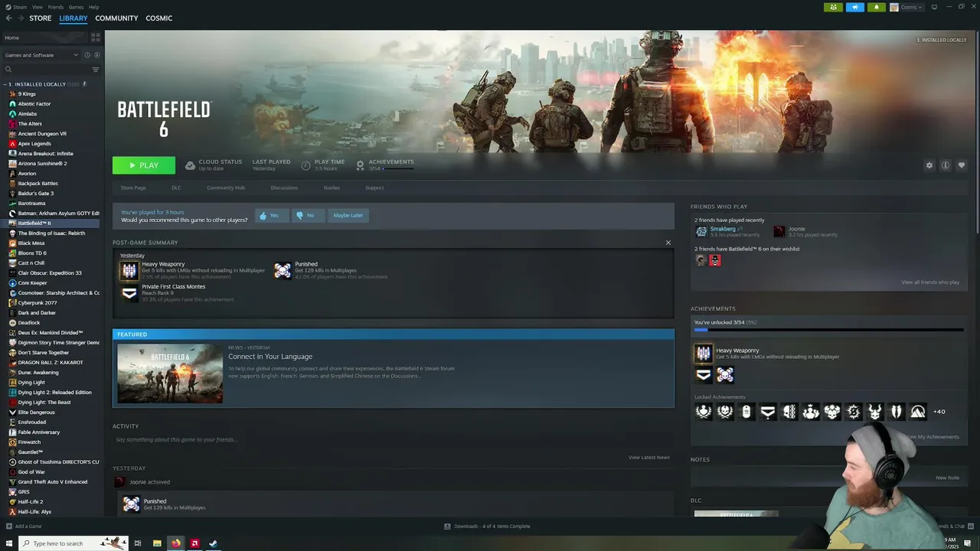The image size is (980, 551).
Task: Show ready-to-play games only icon
Action: pyautogui.click(x=96, y=55)
